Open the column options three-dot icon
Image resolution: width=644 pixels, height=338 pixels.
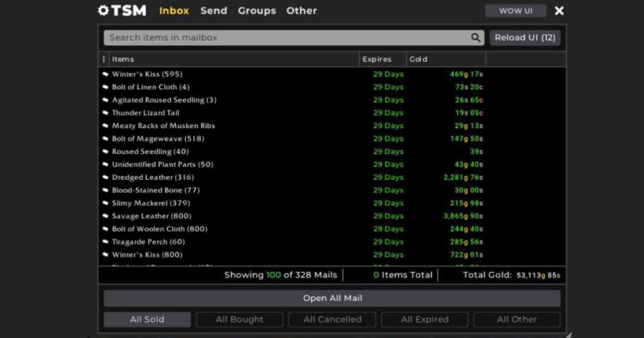(x=104, y=59)
